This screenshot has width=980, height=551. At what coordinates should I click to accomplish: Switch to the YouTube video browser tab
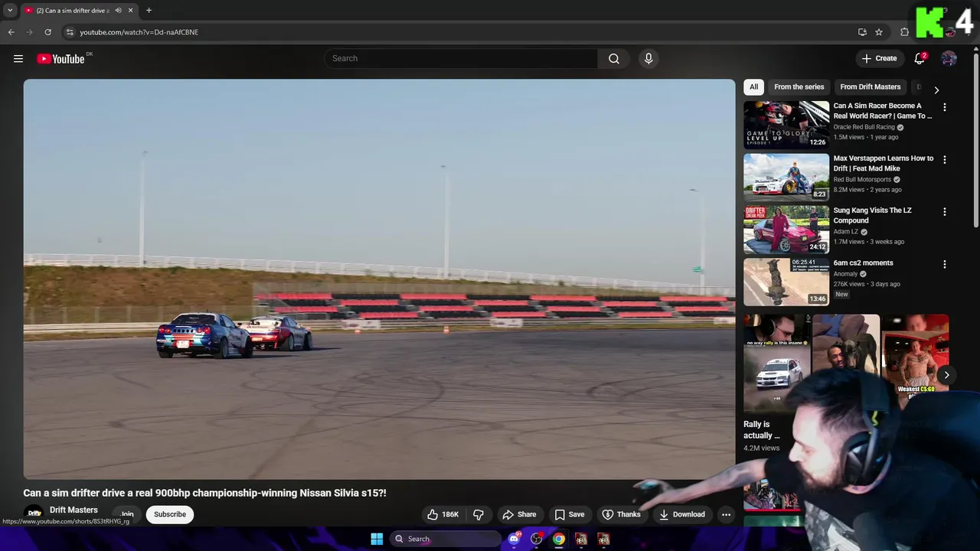tap(75, 11)
